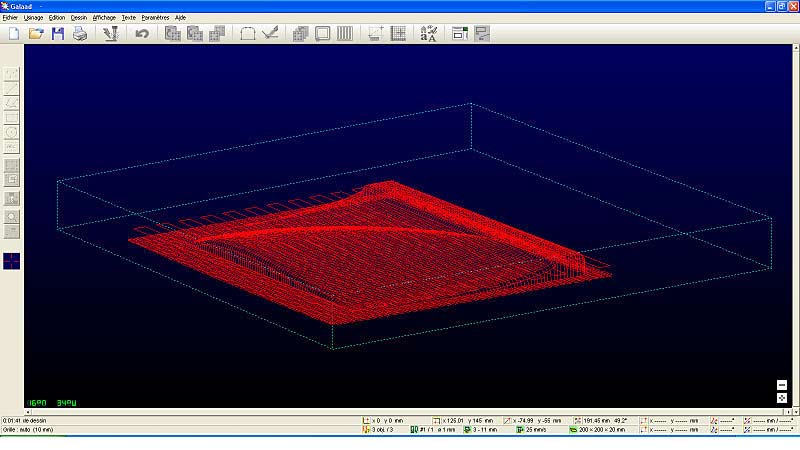Screen dimensions: 800x450
Task: Click the '3 - 11 mm' depth status field
Action: [481, 430]
